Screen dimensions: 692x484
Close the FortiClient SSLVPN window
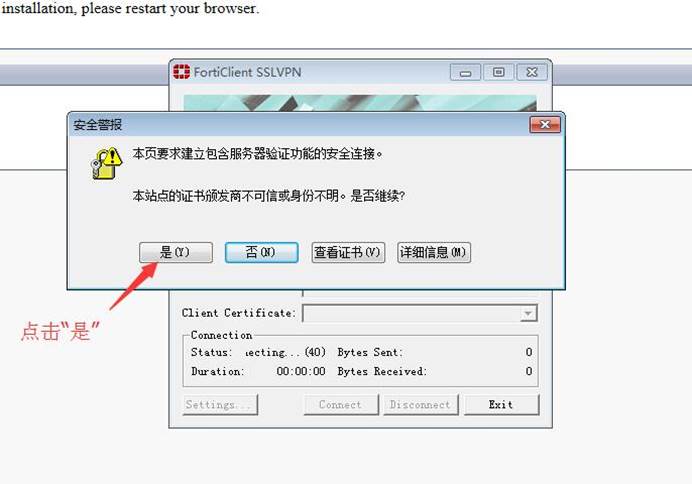point(532,72)
